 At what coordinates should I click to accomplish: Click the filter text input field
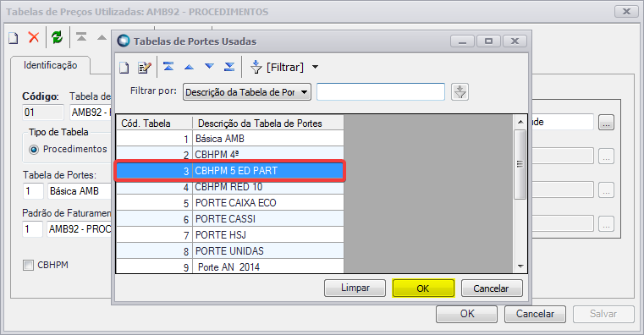[380, 92]
